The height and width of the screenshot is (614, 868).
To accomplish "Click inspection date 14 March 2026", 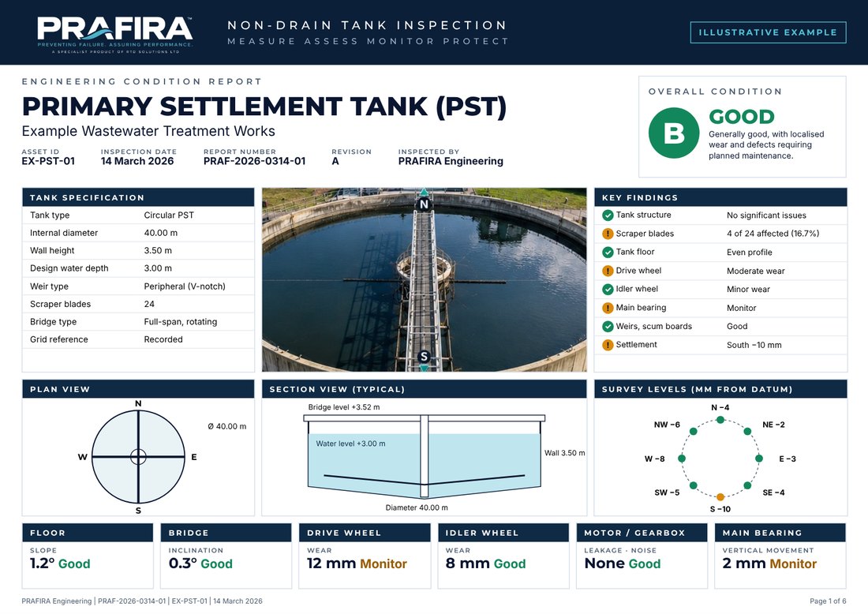I will [137, 161].
